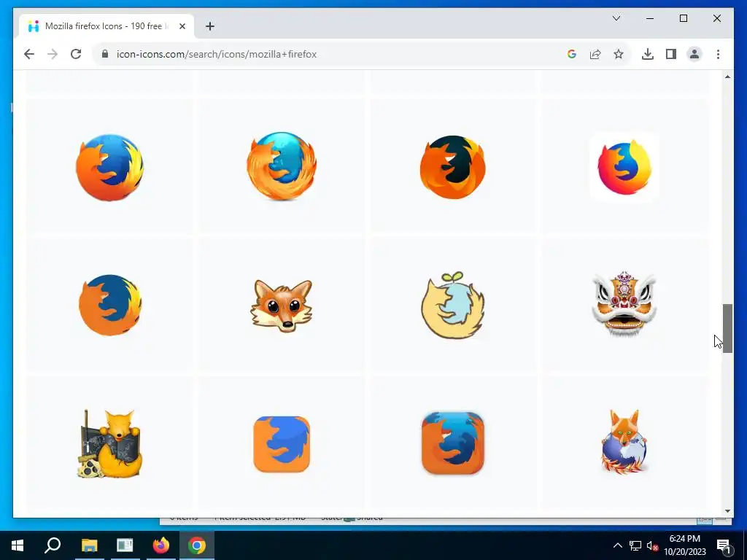Click the muted volume tray icon
The width and height of the screenshot is (747, 560).
pyautogui.click(x=652, y=545)
